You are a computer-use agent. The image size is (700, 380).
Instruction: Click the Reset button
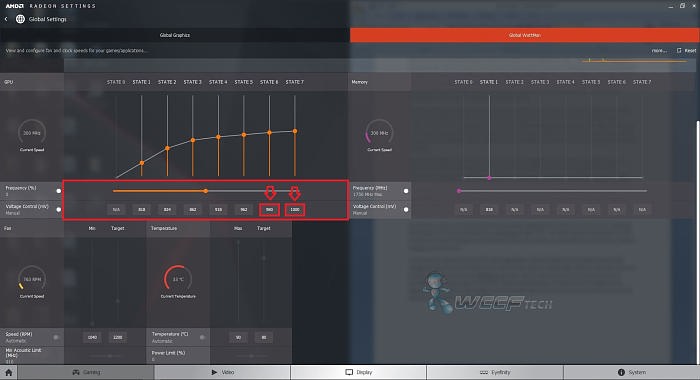tap(686, 50)
